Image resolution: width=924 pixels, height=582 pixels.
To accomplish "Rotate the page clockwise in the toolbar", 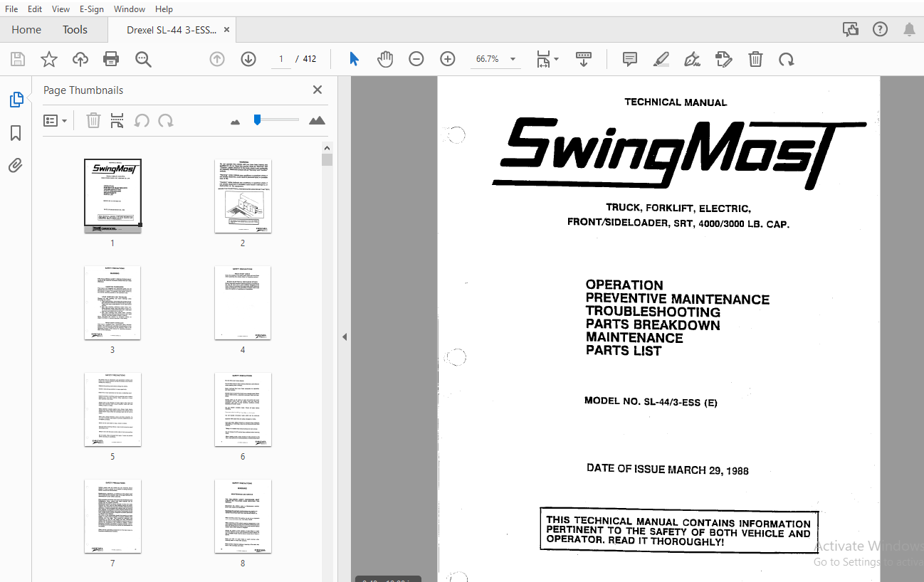I will [x=786, y=59].
